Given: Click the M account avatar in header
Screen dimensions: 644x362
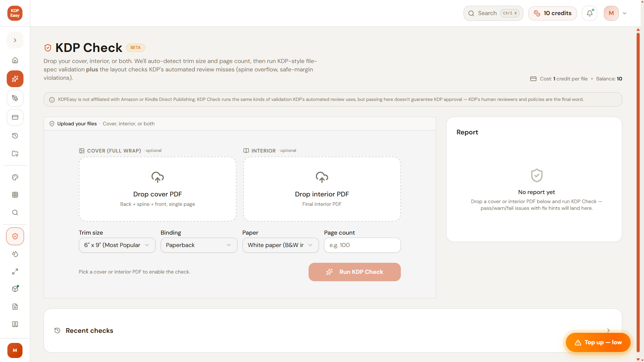Looking at the screenshot, I should click(611, 13).
